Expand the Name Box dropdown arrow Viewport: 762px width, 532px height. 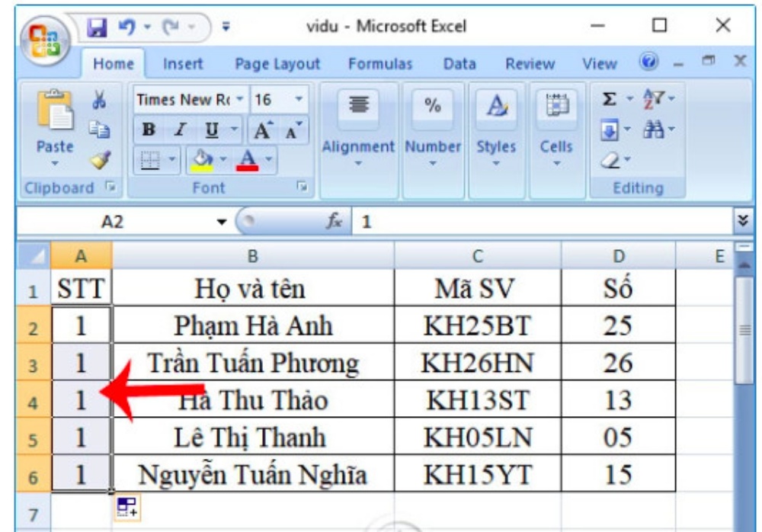(222, 222)
